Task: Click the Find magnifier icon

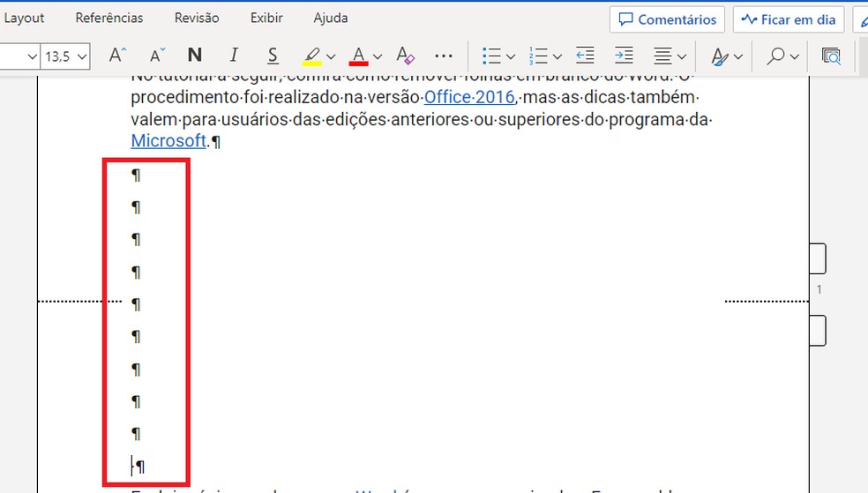Action: [776, 56]
